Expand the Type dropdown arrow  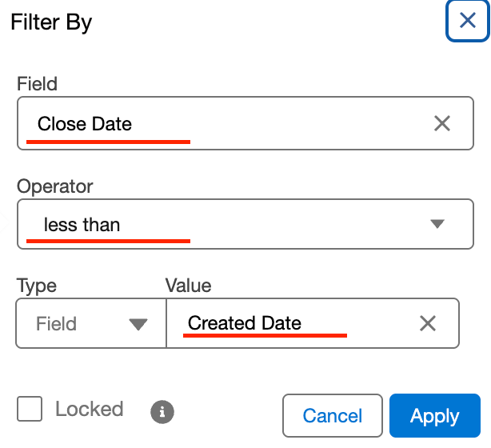(x=138, y=324)
